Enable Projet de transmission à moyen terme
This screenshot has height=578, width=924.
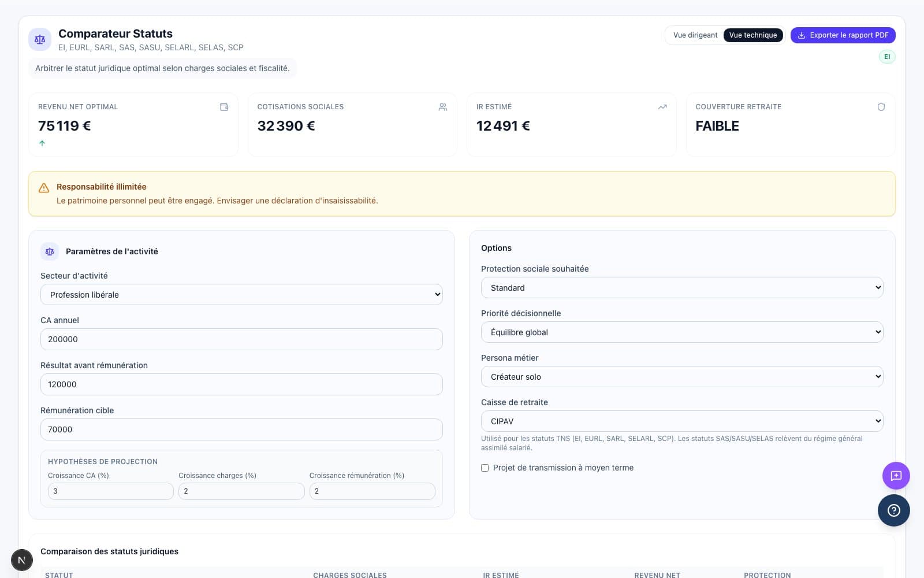[485, 468]
